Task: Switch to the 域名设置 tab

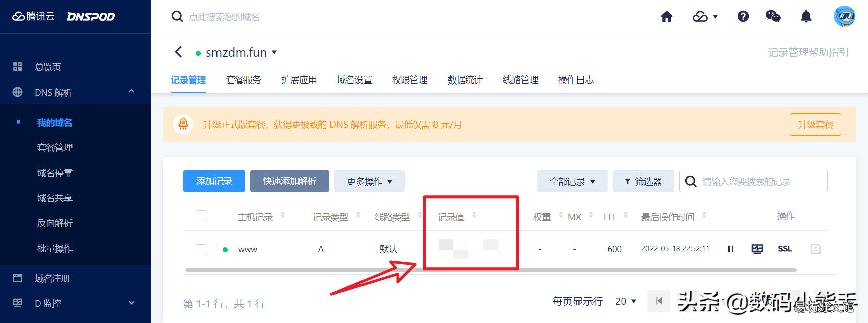Action: coord(354,80)
